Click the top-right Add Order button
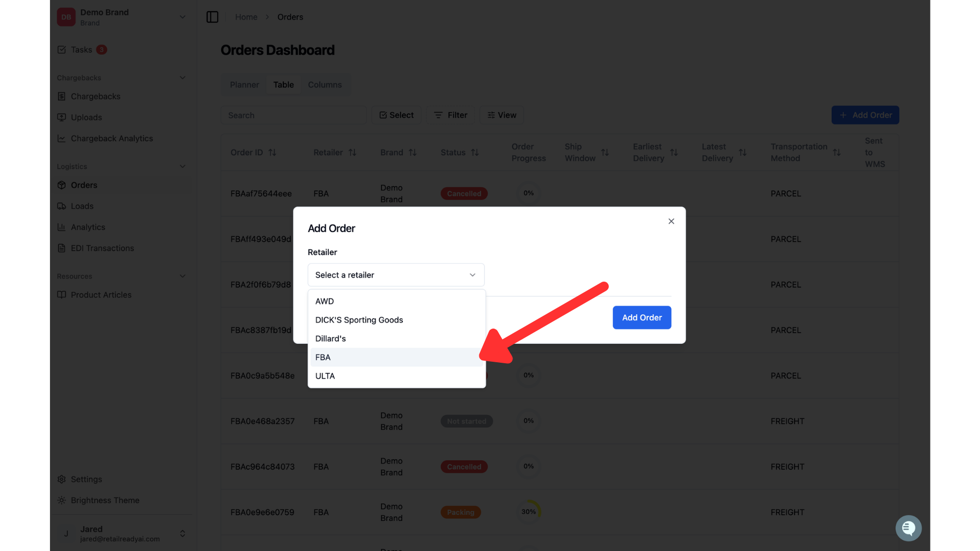Viewport: 980px width, 551px height. click(x=865, y=115)
